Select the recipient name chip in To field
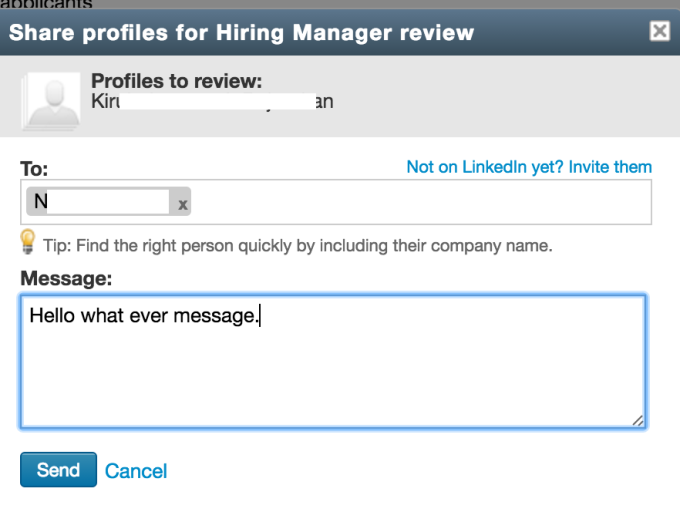Screen dimensions: 680x512 click(100, 203)
